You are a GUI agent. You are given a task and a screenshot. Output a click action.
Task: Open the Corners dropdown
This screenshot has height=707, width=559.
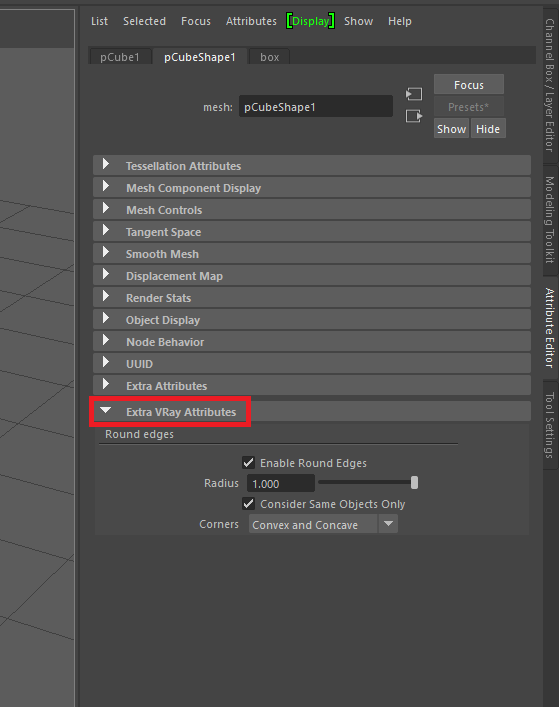click(x=323, y=524)
